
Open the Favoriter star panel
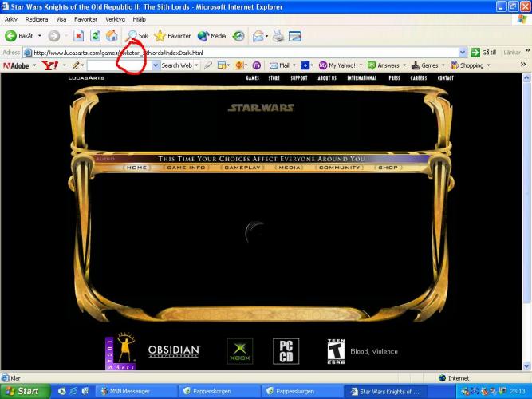coord(172,36)
